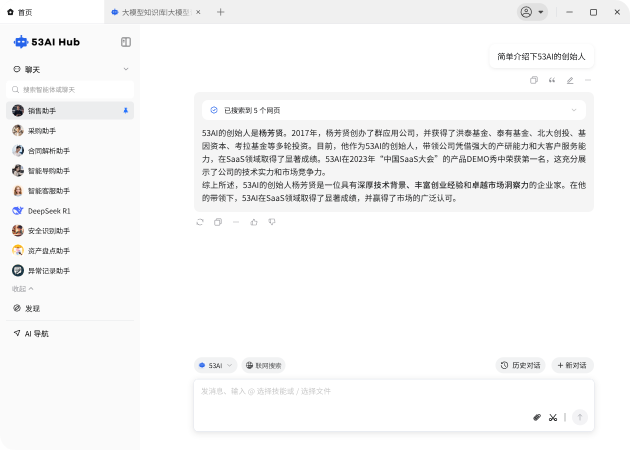Click the verified check icon in search results
Image resolution: width=630 pixels, height=450 pixels.
coord(214,110)
